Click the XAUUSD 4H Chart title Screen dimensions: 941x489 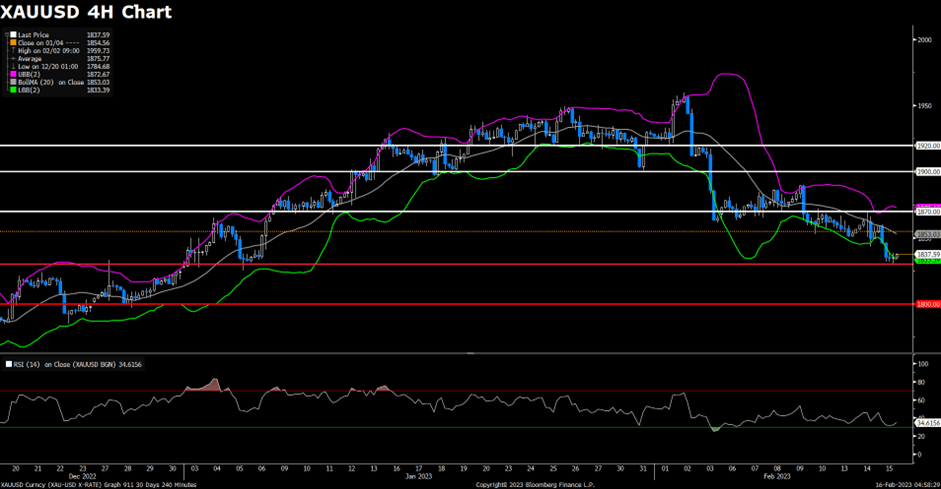tap(86, 13)
